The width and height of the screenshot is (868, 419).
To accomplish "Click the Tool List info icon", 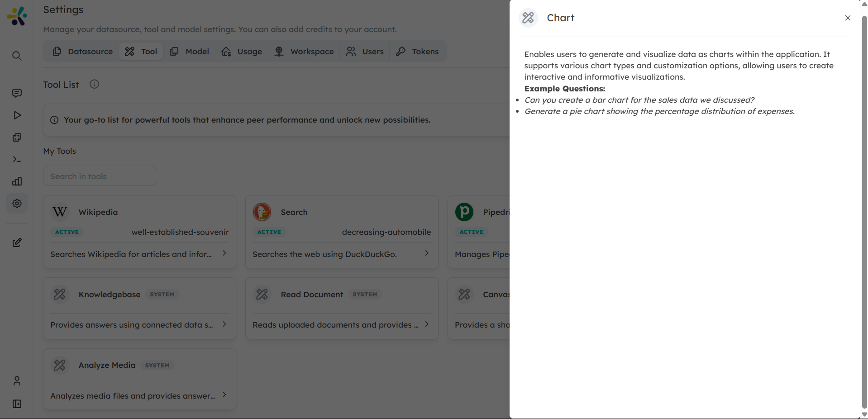I will 94,85.
